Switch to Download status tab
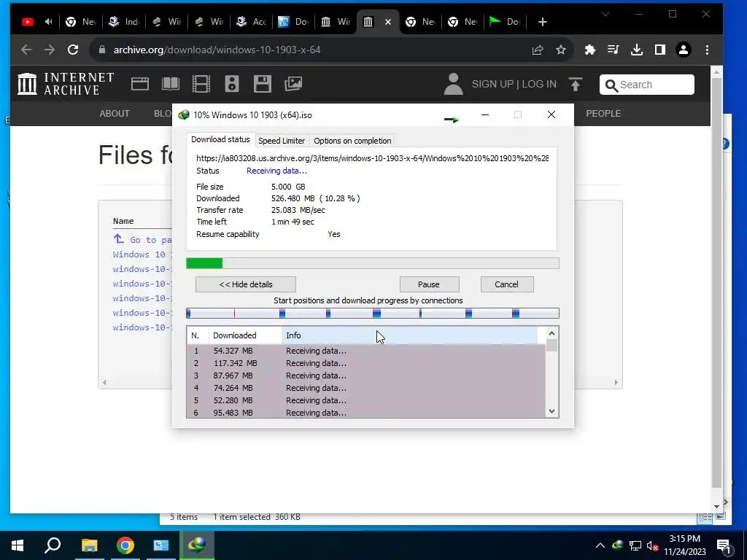This screenshot has width=747, height=560. [x=220, y=139]
